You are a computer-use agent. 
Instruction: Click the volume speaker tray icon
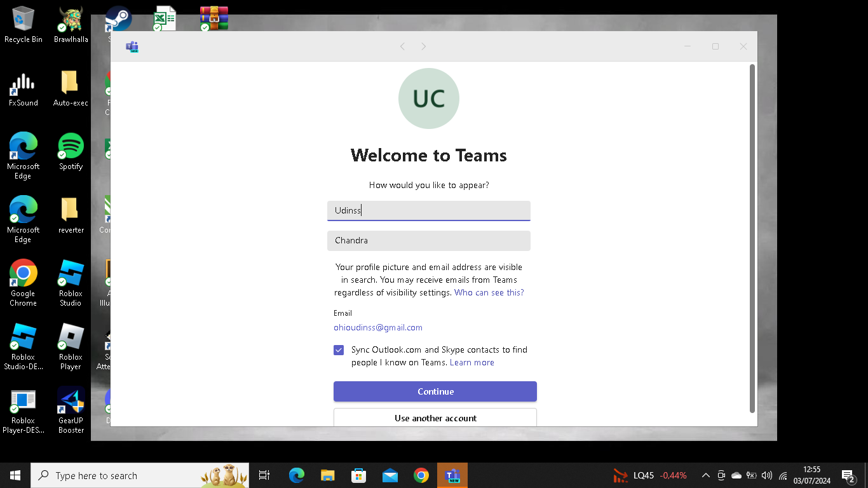pyautogui.click(x=767, y=475)
